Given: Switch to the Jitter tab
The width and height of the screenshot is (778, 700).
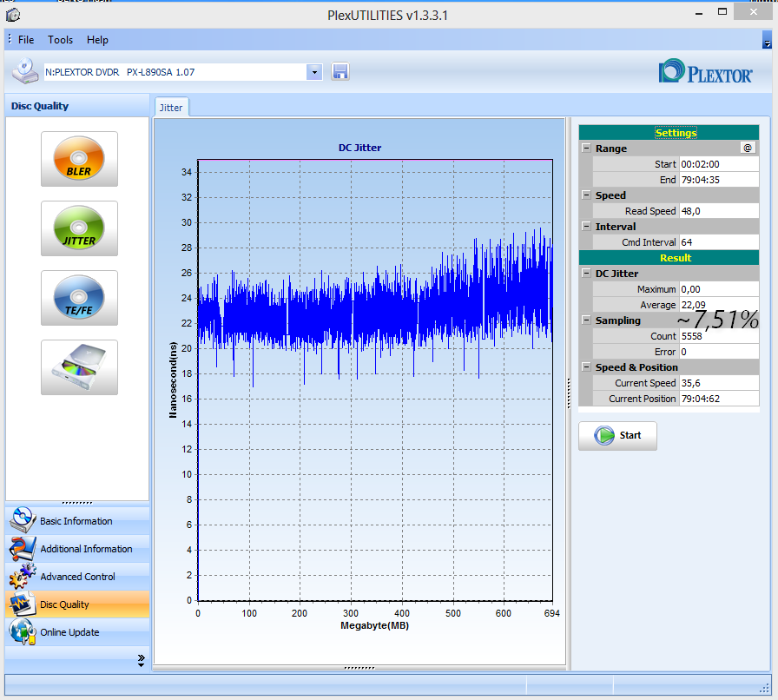Looking at the screenshot, I should coord(171,107).
